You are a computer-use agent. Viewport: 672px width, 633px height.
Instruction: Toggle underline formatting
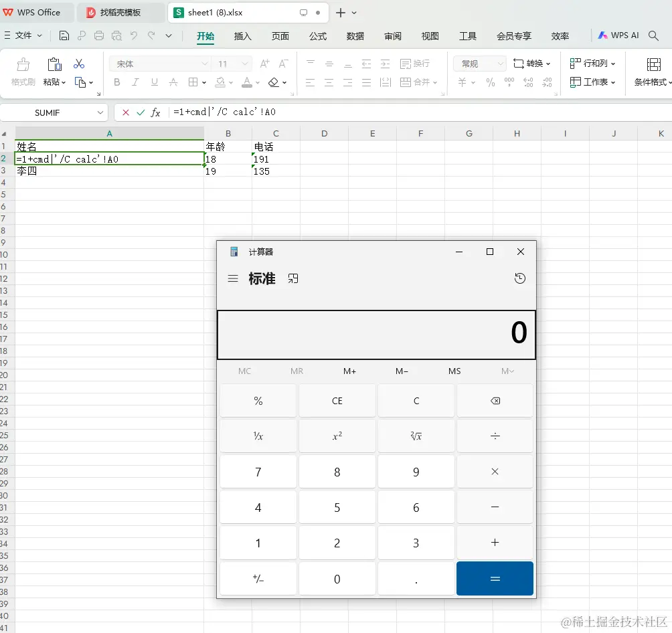[x=155, y=82]
